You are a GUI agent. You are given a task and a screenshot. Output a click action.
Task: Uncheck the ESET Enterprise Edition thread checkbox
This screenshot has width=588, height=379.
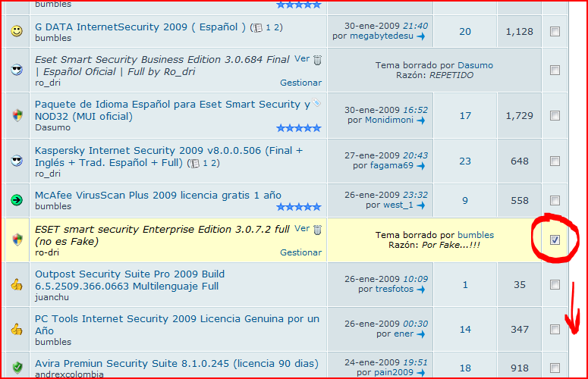click(555, 240)
